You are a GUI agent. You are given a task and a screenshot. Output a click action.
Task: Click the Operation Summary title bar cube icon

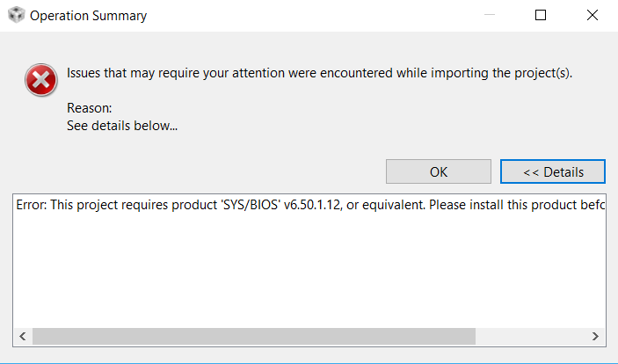tap(16, 16)
